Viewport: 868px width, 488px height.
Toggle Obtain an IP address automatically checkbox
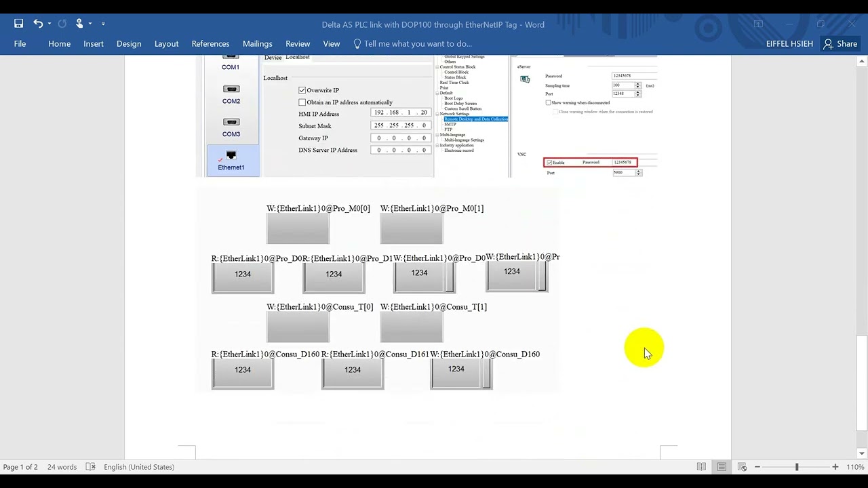[x=302, y=102]
